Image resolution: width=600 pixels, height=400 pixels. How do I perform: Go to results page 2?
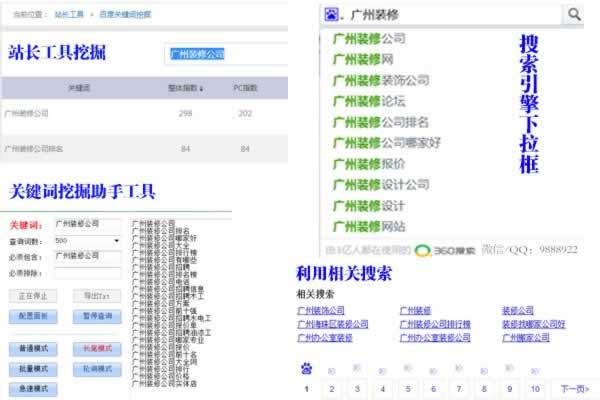[332, 389]
